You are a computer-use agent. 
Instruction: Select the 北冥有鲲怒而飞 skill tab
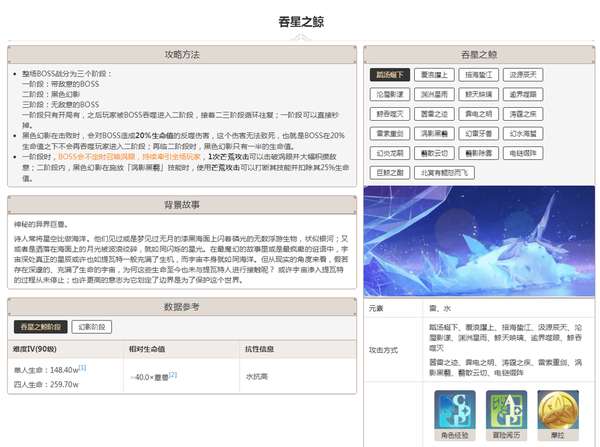pyautogui.click(x=444, y=173)
